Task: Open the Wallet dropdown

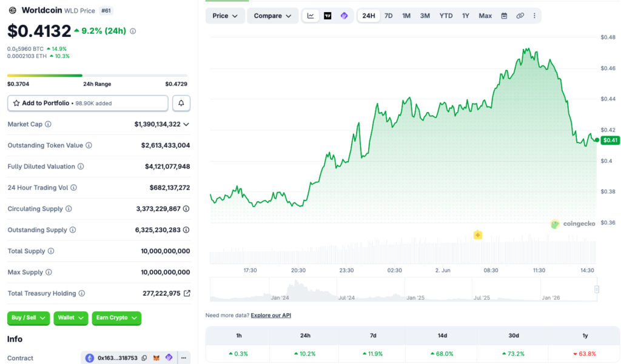Action: pos(71,318)
